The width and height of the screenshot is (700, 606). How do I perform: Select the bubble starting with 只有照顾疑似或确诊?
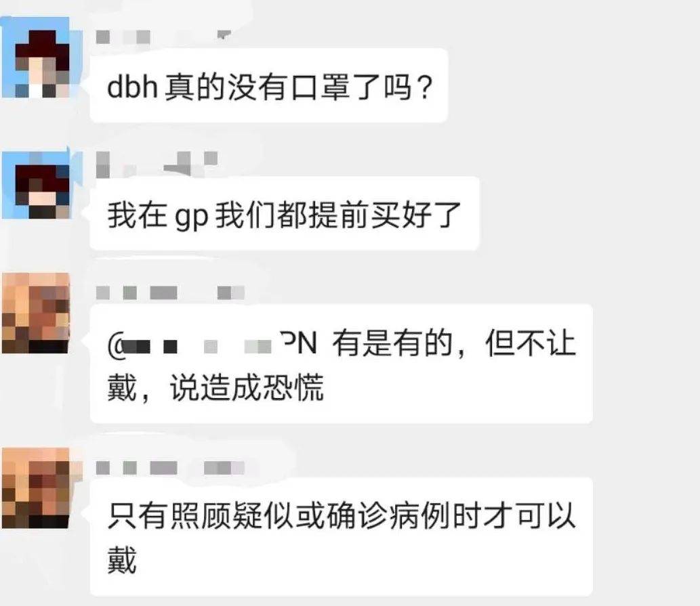pos(341,536)
